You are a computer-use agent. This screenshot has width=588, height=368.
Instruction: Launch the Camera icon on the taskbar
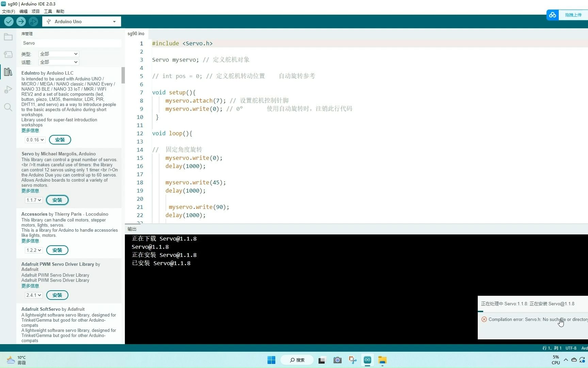(337, 360)
